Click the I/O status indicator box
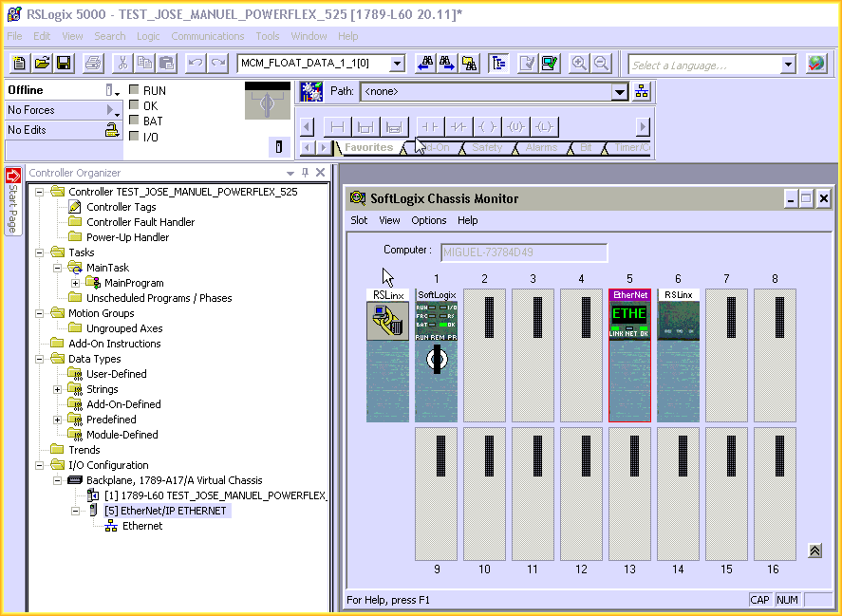The height and width of the screenshot is (616, 842). pos(134,137)
